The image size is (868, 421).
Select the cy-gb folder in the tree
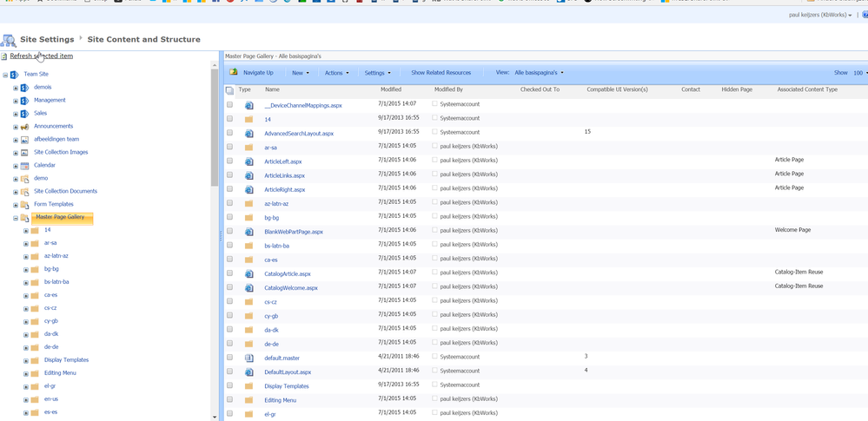[x=51, y=321]
